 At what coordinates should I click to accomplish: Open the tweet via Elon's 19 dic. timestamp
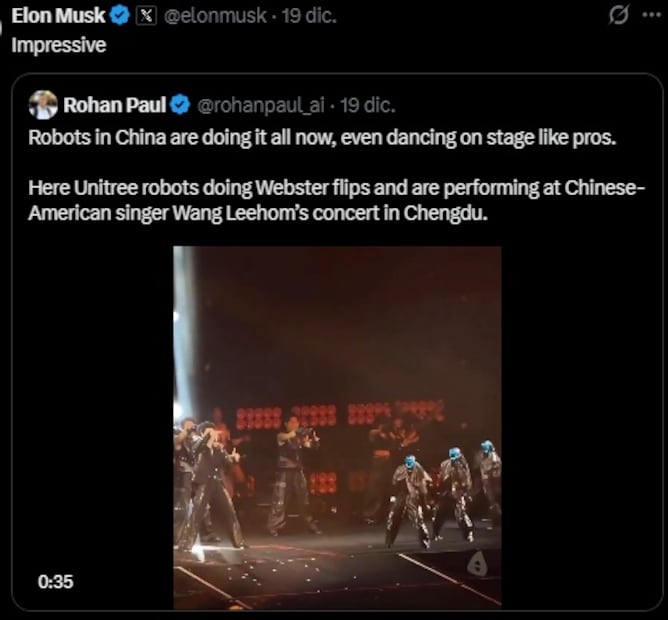click(308, 16)
